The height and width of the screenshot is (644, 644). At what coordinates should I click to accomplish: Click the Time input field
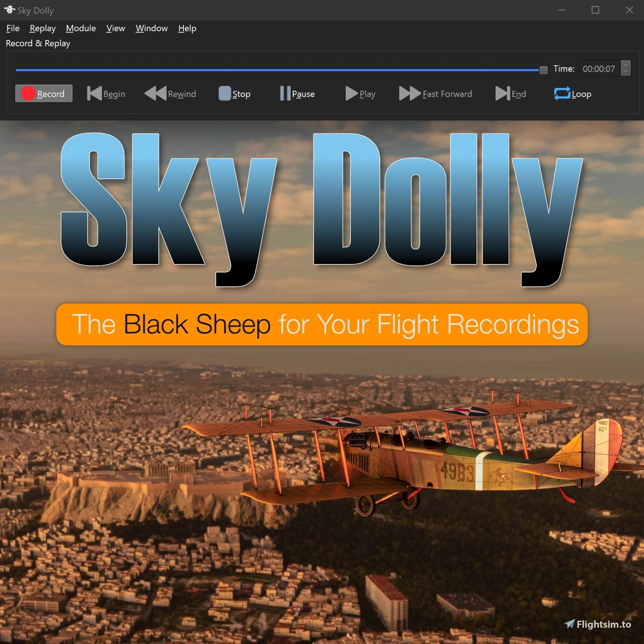click(599, 69)
